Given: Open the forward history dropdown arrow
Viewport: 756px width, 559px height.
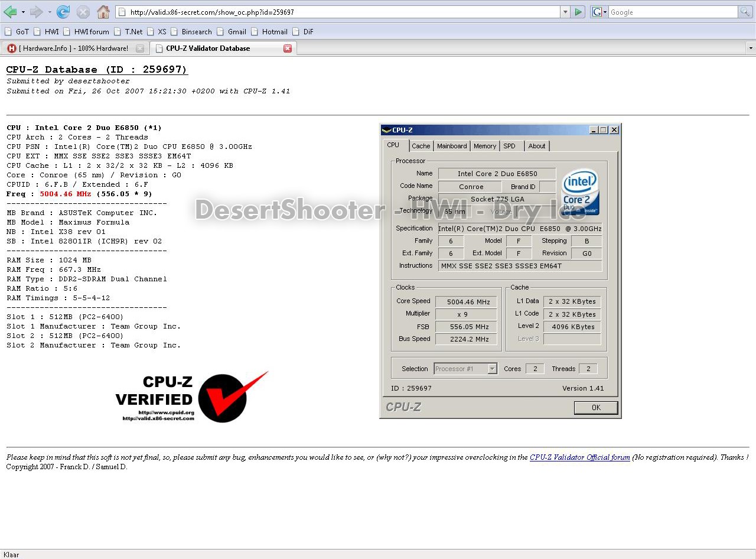Looking at the screenshot, I should tap(49, 12).
